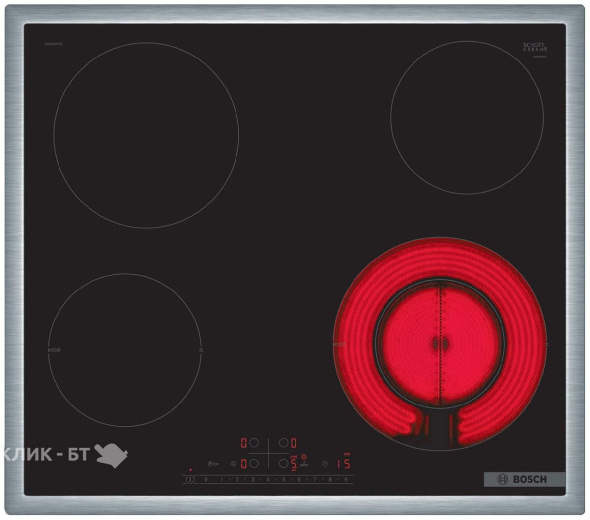Tap the rear-left zone red 0 display
The image size is (590, 520).
point(243,443)
